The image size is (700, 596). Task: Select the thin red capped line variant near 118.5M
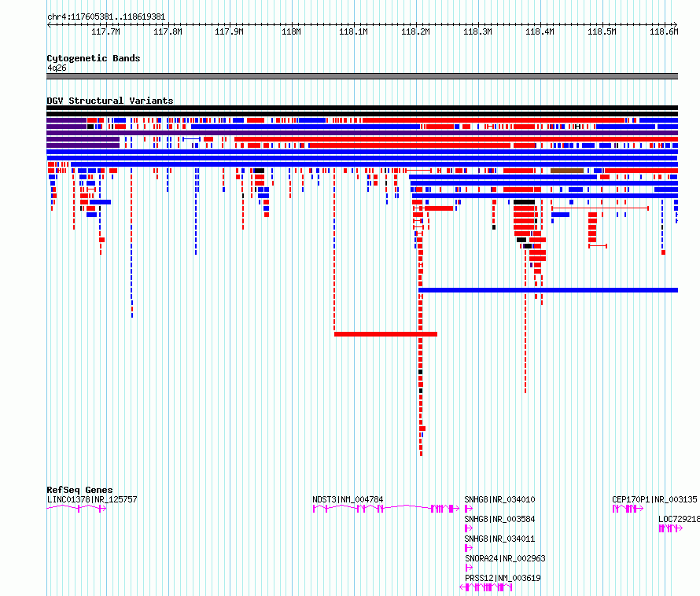click(600, 208)
